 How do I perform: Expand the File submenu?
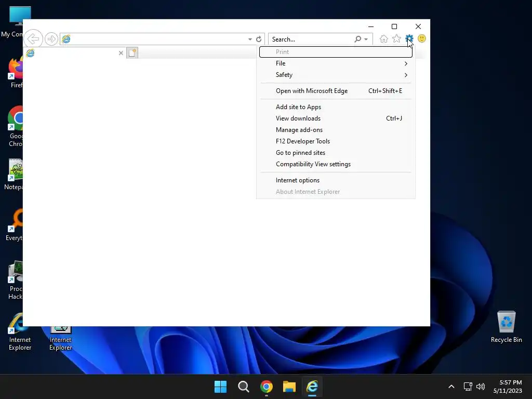336,63
